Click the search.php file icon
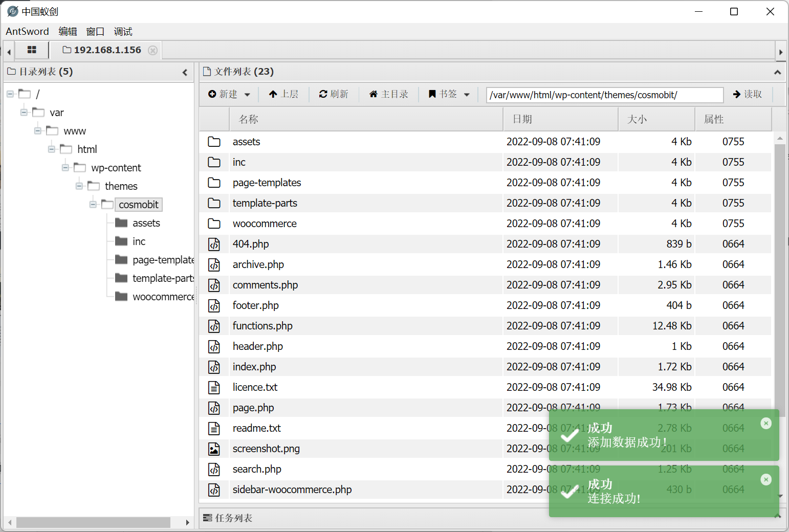The image size is (789, 532). (x=214, y=469)
